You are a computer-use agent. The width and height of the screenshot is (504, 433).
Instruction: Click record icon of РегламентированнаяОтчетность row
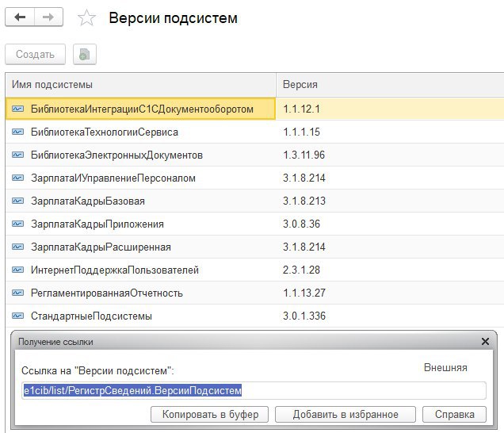tap(18, 293)
